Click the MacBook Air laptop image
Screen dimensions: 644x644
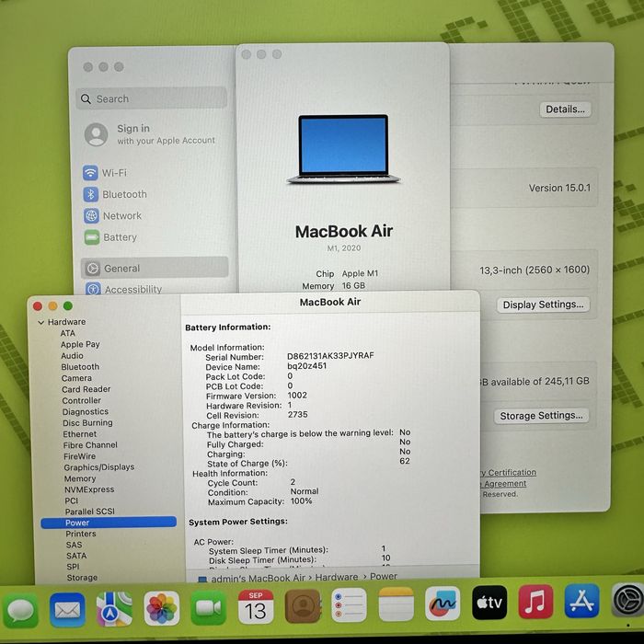click(343, 149)
